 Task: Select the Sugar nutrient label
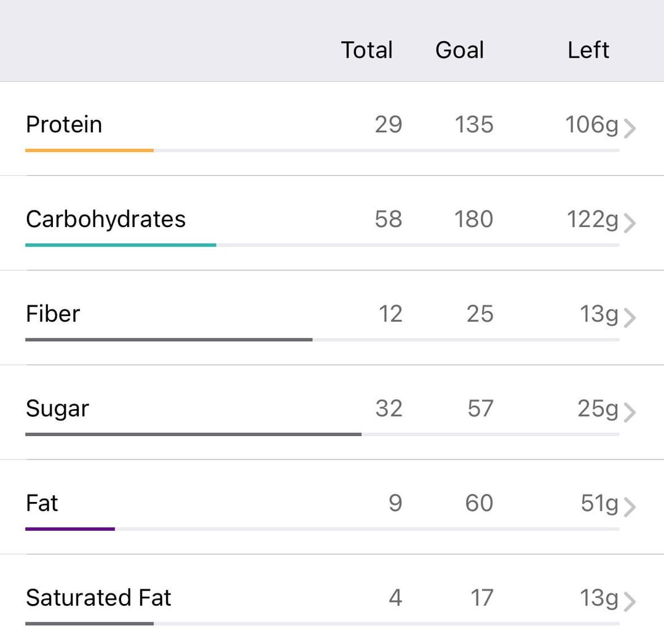(x=57, y=409)
